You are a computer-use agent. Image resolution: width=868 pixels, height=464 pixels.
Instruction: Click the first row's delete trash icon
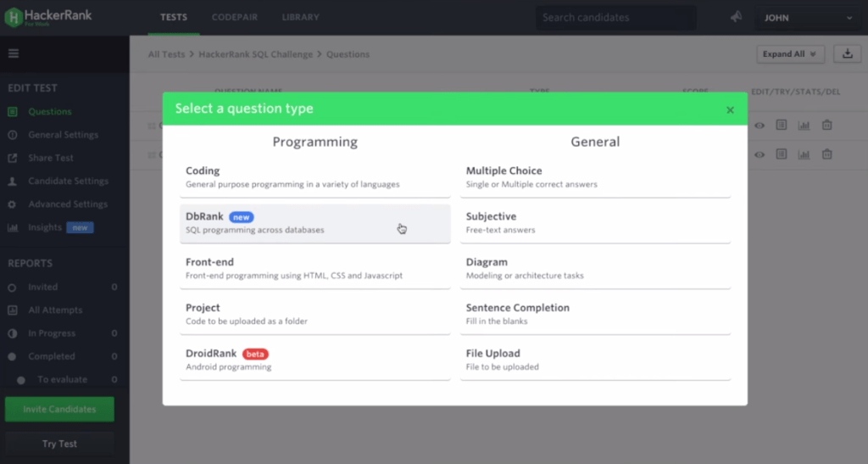pyautogui.click(x=826, y=126)
